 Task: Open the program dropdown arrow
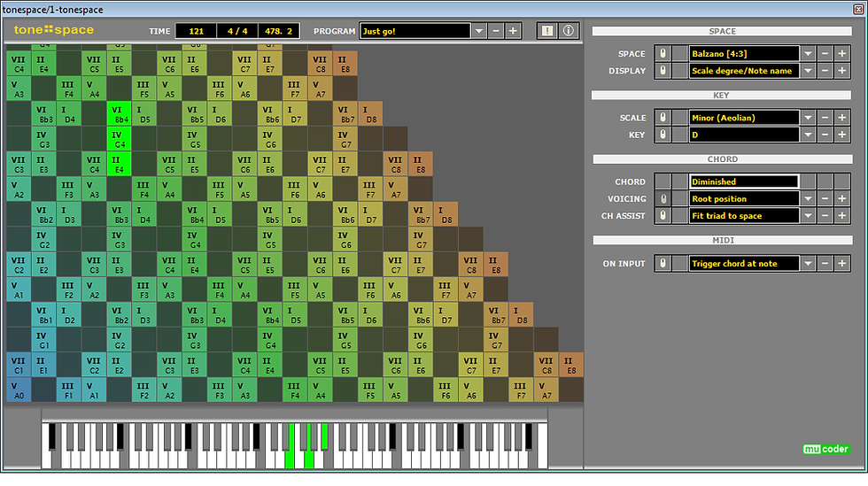[x=479, y=31]
